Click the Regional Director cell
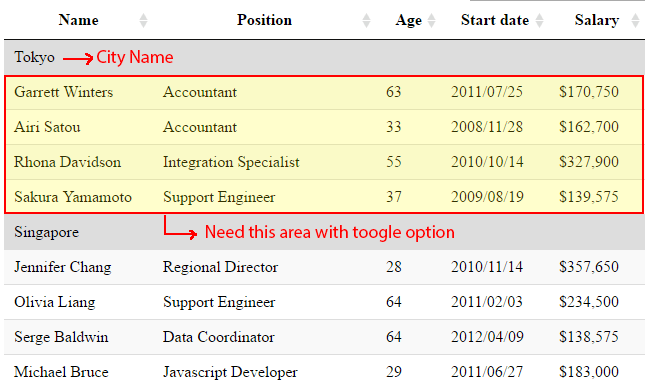648x388 pixels. pos(221,267)
